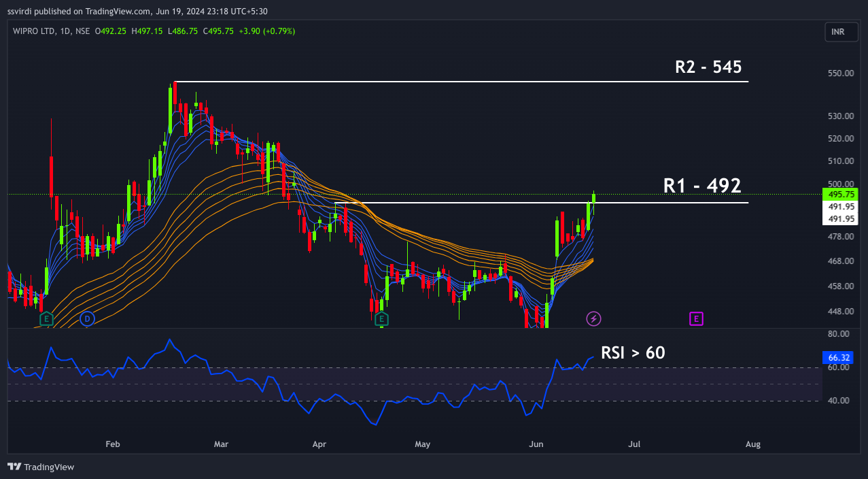Click the 80.00 RSI axis label

[839, 334]
